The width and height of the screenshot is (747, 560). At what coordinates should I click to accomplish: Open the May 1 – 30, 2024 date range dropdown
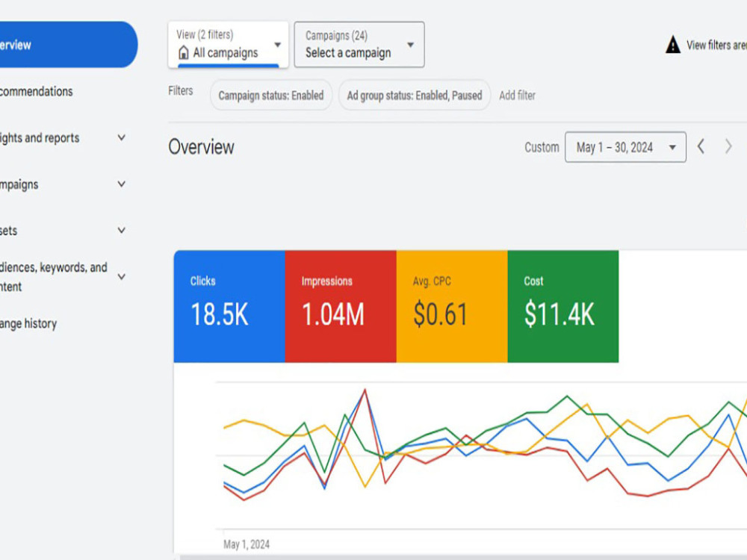pos(625,147)
